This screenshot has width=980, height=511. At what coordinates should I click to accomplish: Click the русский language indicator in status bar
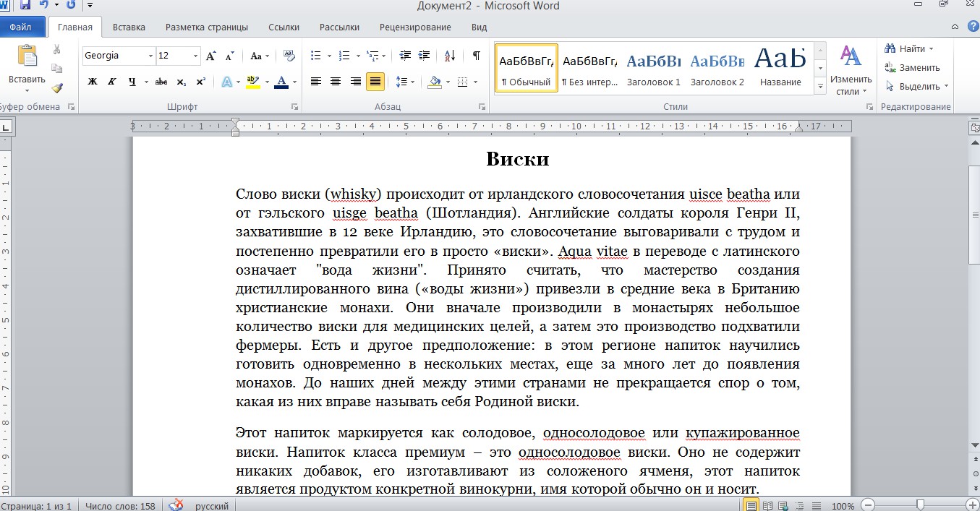[x=211, y=506]
